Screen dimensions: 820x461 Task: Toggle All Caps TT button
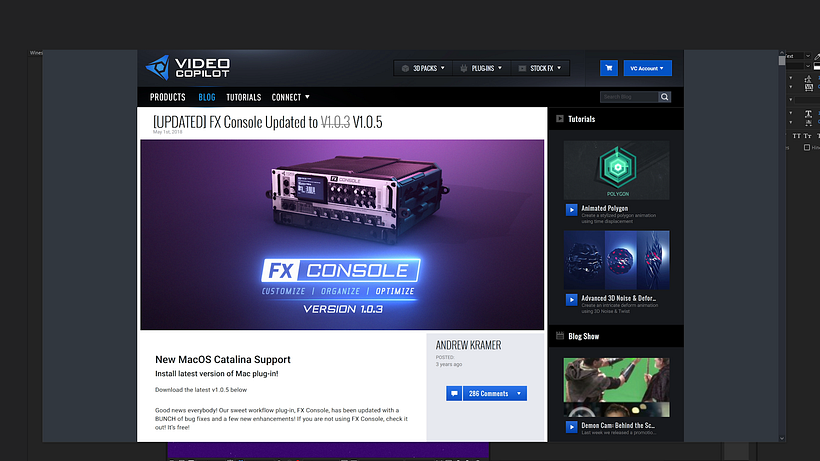796,136
